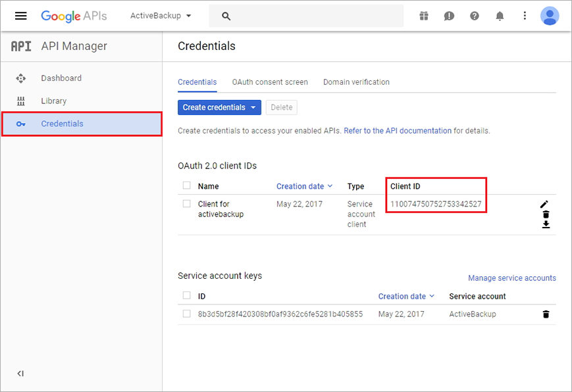Image resolution: width=572 pixels, height=392 pixels.
Task: Check the Client for activebackup row
Action: (x=187, y=203)
